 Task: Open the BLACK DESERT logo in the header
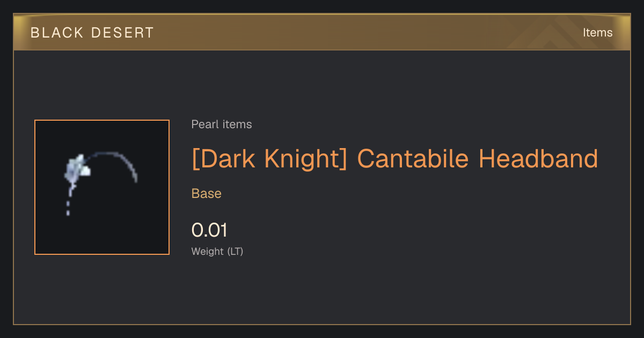click(x=92, y=33)
